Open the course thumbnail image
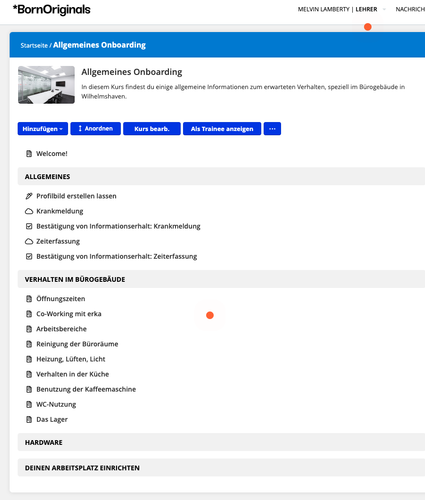The width and height of the screenshot is (425, 500). [46, 85]
